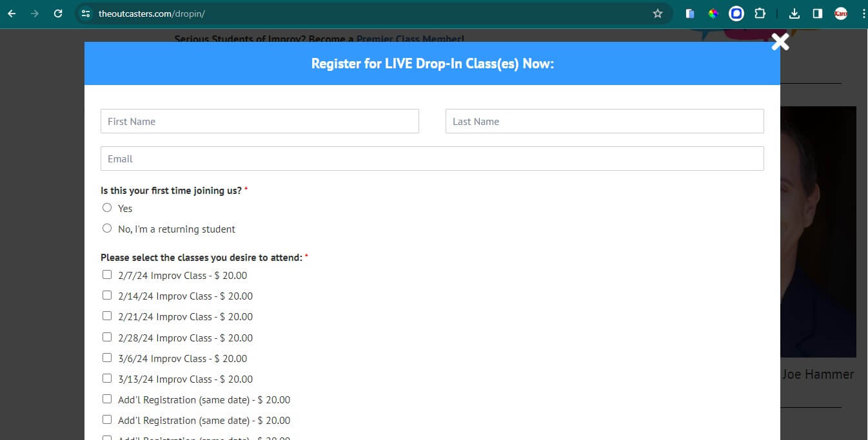This screenshot has width=868, height=440.
Task: Open the browser profile avatar
Action: coord(840,14)
